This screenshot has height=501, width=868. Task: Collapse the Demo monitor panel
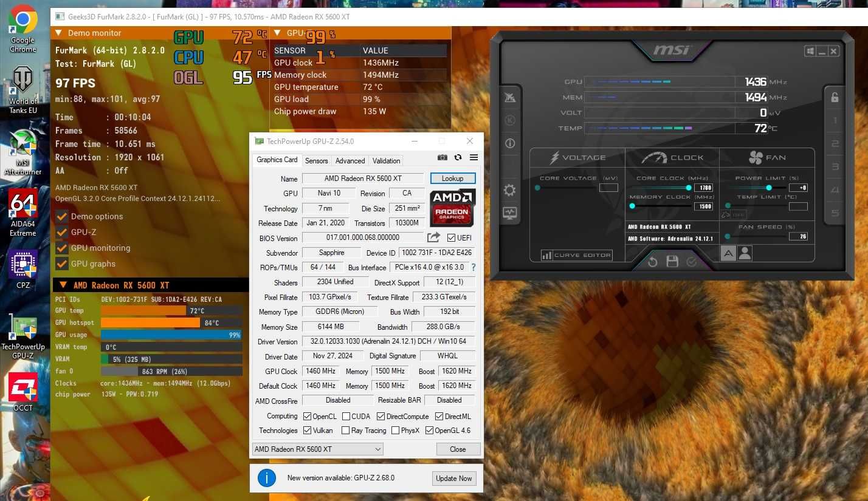(59, 33)
